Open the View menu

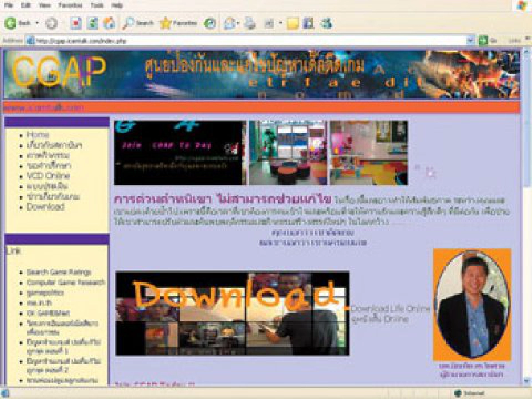(44, 6)
